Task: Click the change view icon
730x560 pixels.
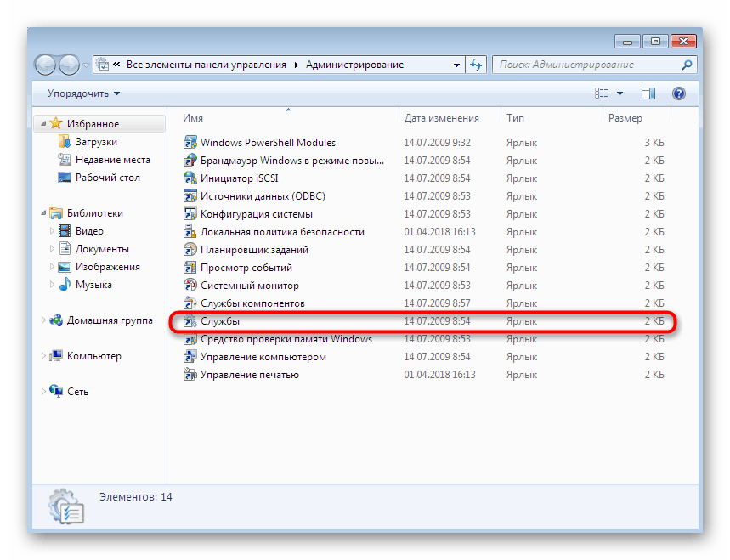Action: coord(602,93)
